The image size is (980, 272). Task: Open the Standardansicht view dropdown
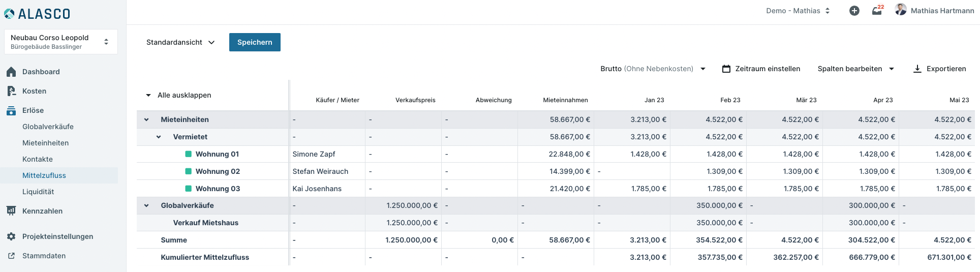click(180, 42)
